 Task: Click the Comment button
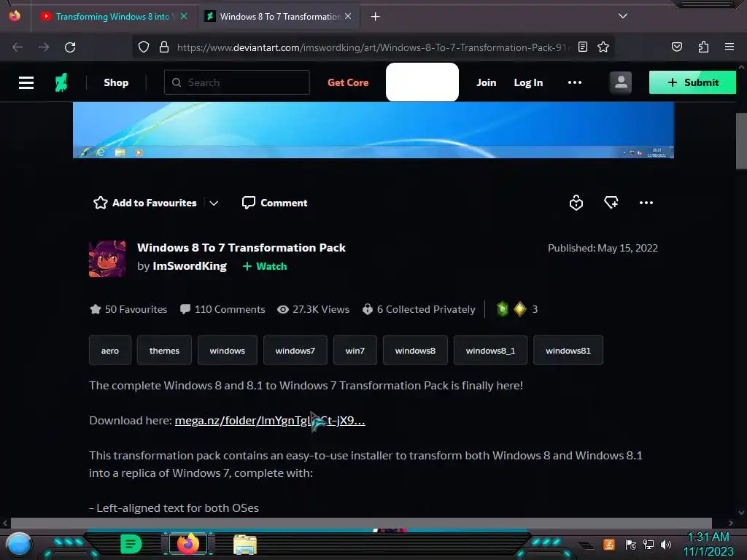coord(274,203)
